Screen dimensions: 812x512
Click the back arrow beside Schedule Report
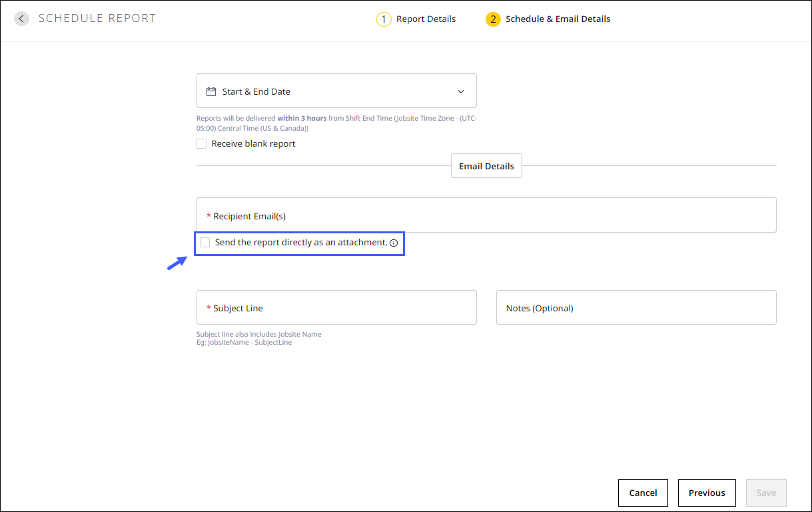[x=22, y=19]
